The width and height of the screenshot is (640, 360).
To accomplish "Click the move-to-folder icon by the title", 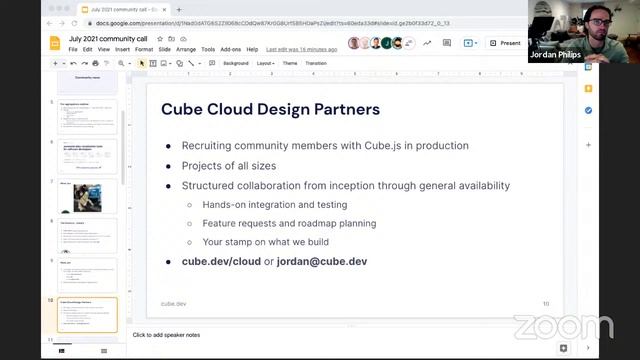I will pyautogui.click(x=171, y=39).
